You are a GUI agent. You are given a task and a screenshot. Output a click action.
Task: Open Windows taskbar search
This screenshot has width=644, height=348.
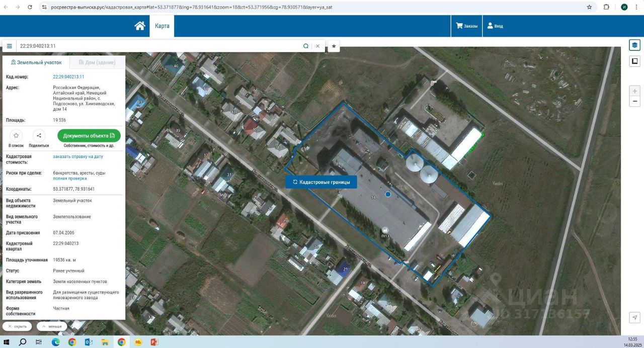coord(23,342)
